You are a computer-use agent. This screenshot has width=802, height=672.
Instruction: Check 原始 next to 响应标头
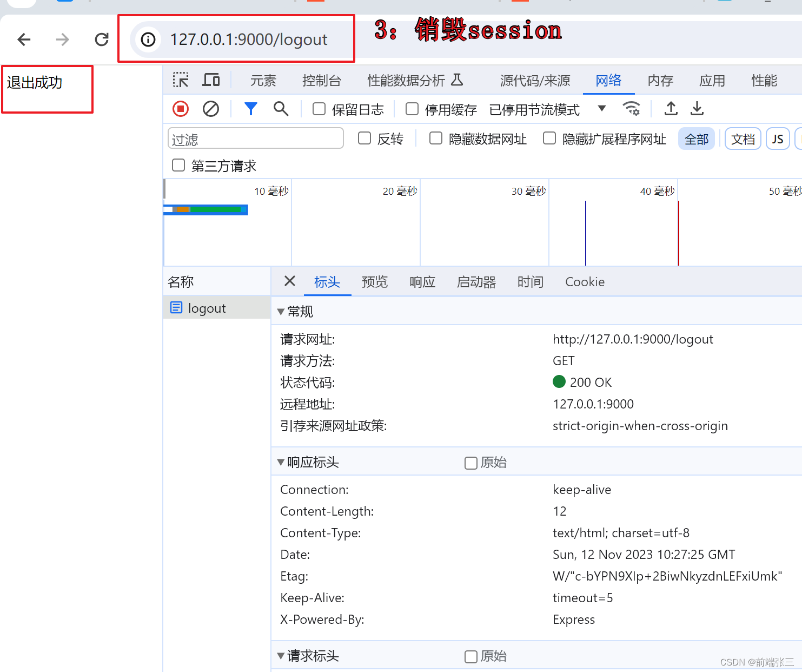coord(471,463)
